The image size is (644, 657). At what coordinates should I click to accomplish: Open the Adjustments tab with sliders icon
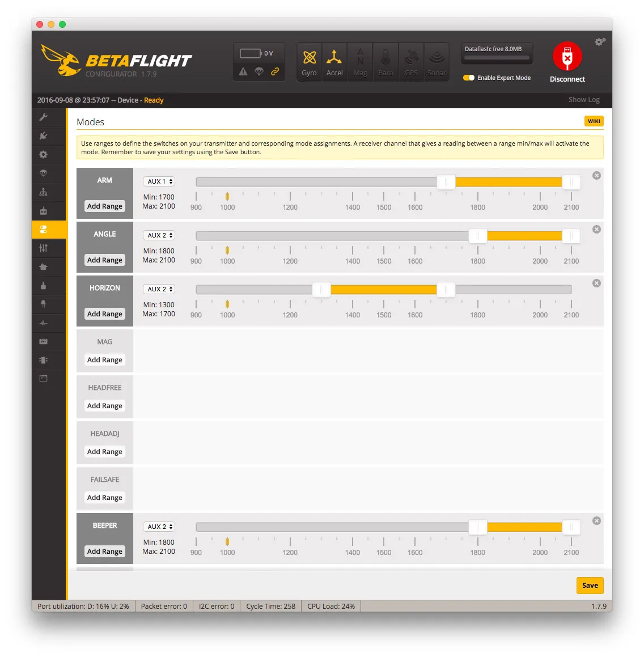pos(44,248)
